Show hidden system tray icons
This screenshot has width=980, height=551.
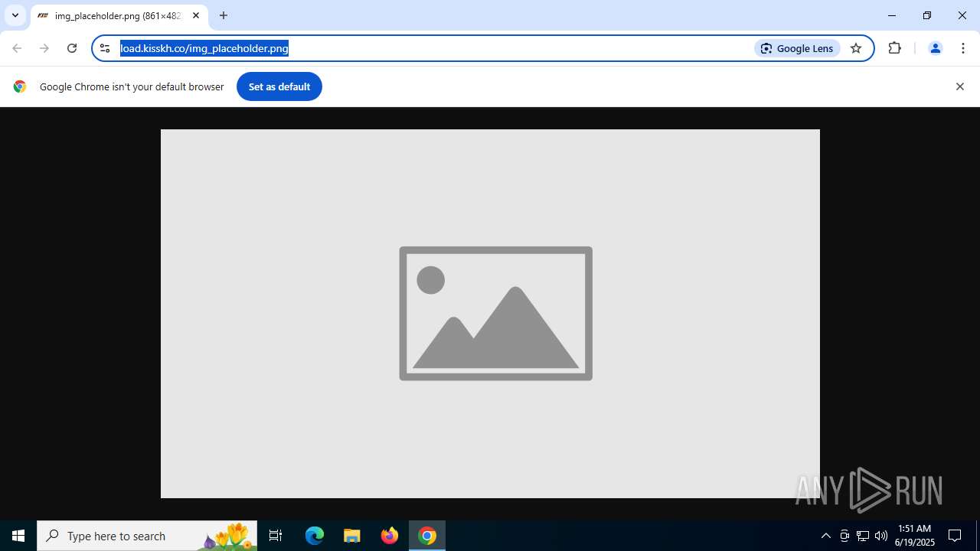pyautogui.click(x=825, y=536)
